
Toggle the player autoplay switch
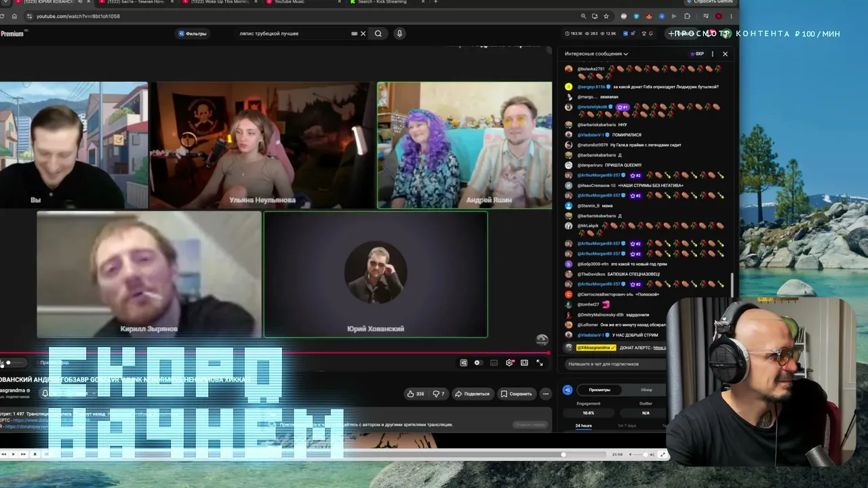[477, 363]
